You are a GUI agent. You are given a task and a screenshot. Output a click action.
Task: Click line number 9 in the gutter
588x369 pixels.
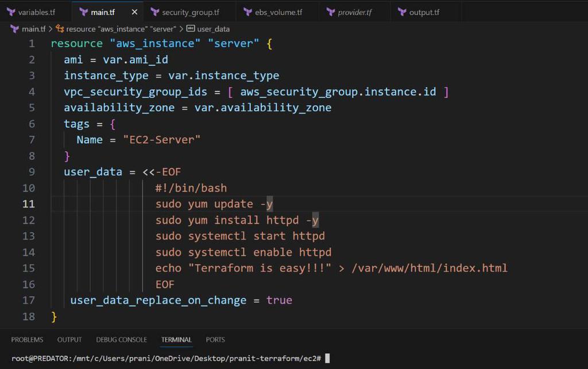32,172
